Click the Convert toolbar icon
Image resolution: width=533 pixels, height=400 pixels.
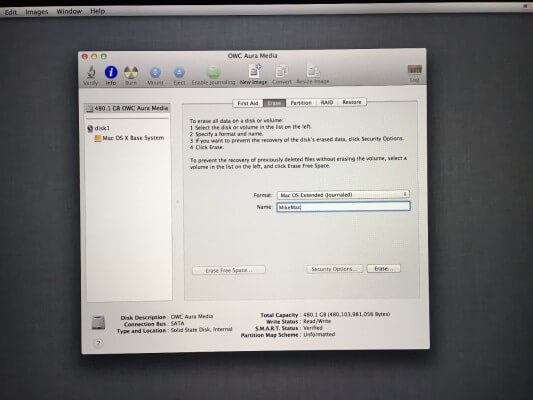(x=281, y=75)
